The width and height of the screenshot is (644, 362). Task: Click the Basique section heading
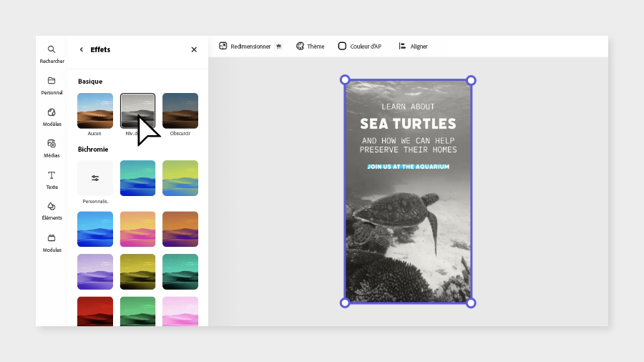(90, 82)
